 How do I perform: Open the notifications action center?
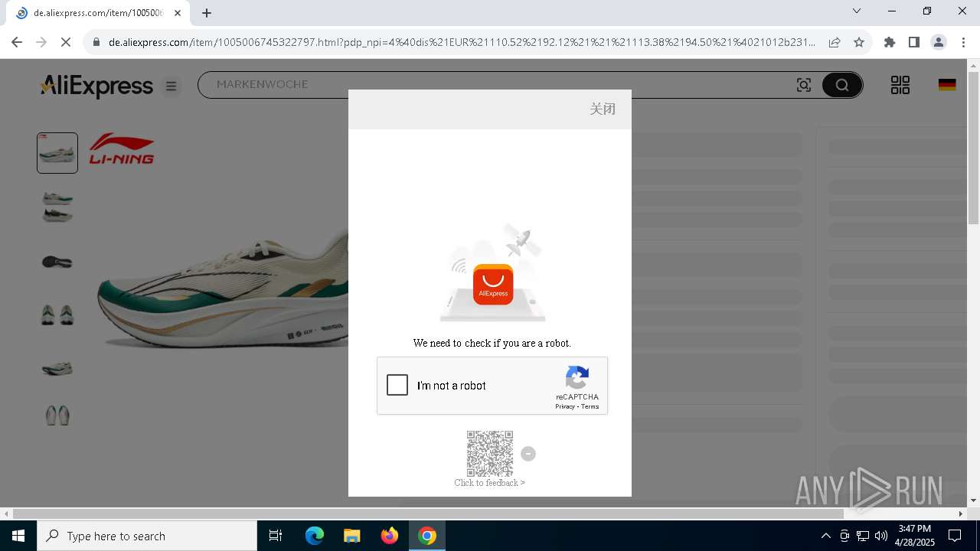tap(955, 536)
